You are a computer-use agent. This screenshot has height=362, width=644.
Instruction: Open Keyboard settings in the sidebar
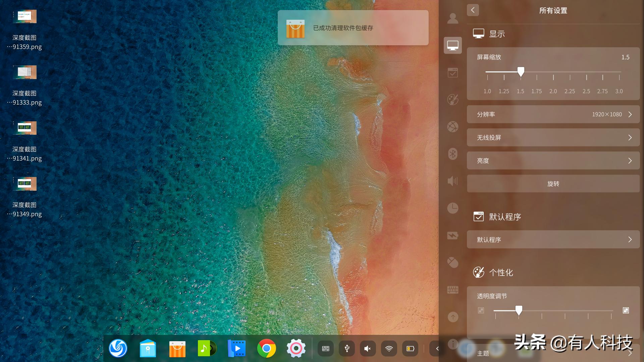point(452,290)
